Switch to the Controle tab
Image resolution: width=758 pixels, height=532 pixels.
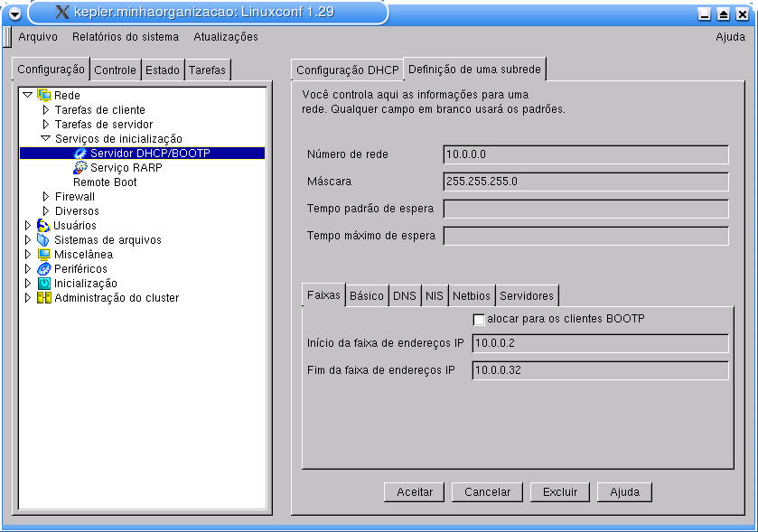coord(115,70)
